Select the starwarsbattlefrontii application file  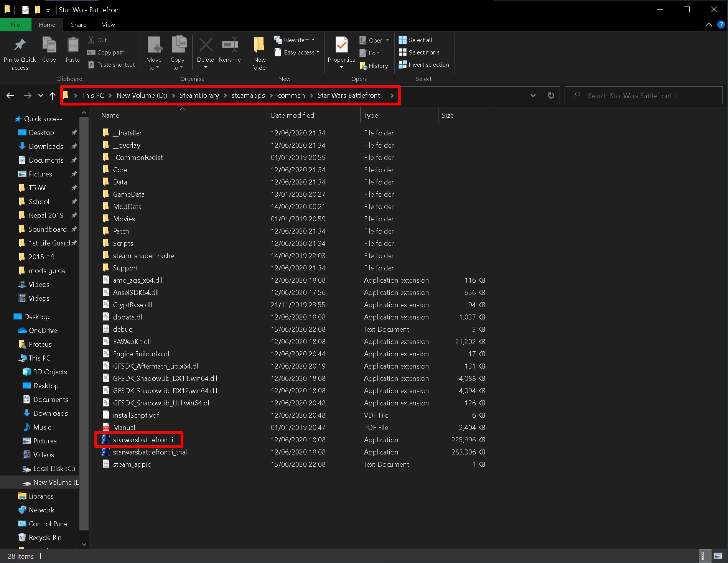click(x=143, y=440)
